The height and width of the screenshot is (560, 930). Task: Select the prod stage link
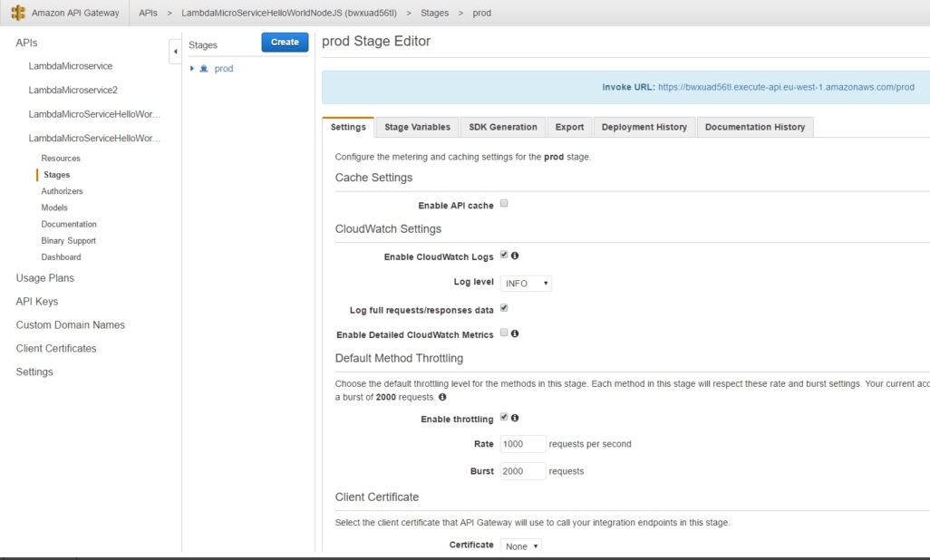tap(224, 69)
